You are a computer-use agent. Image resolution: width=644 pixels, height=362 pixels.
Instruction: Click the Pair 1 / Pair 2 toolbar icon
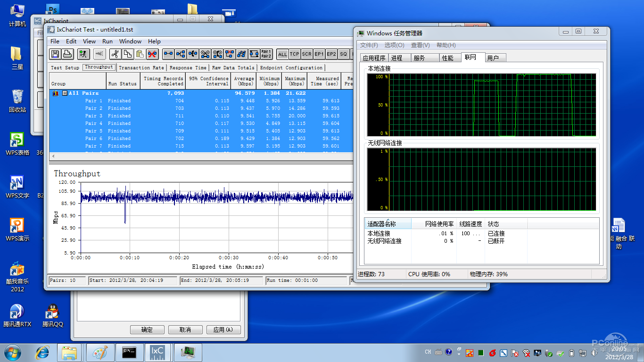pyautogui.click(x=266, y=54)
